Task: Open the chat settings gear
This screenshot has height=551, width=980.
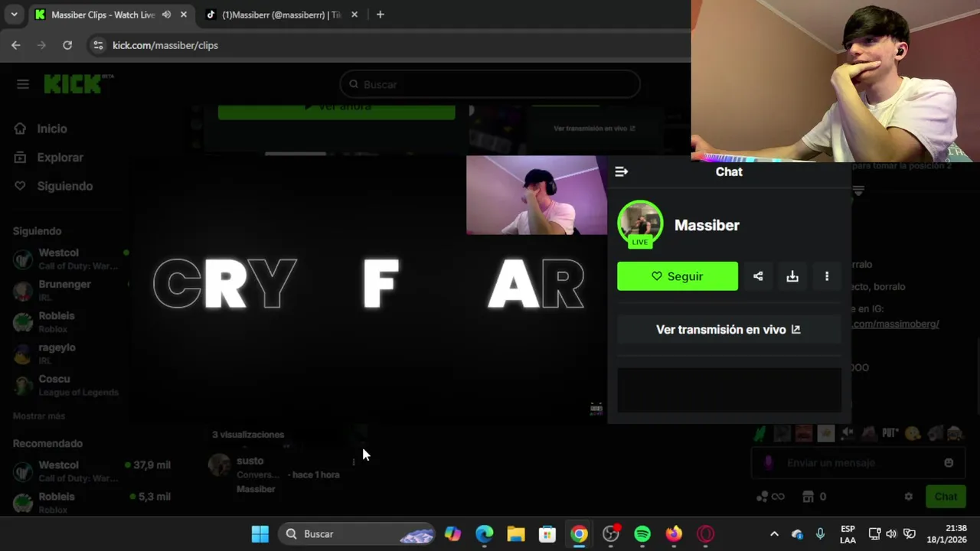Action: pos(908,496)
